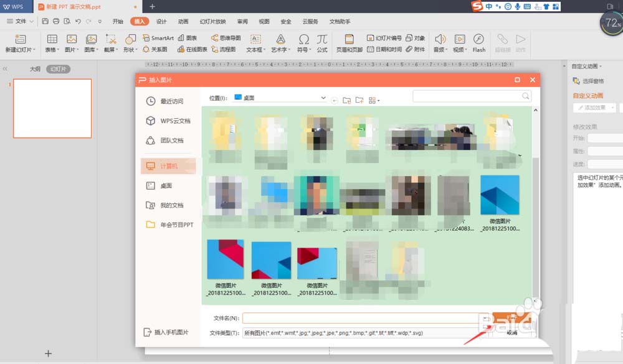The image size is (623, 364).
Task: Open the 年会节目PPT folder shortcut
Action: 169,225
